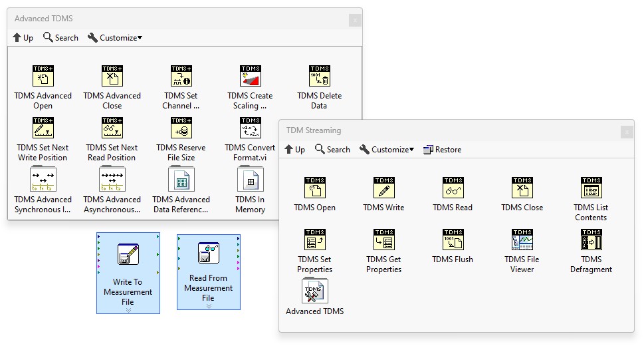Open the Advanced TDMS subpalette icon

tap(315, 291)
